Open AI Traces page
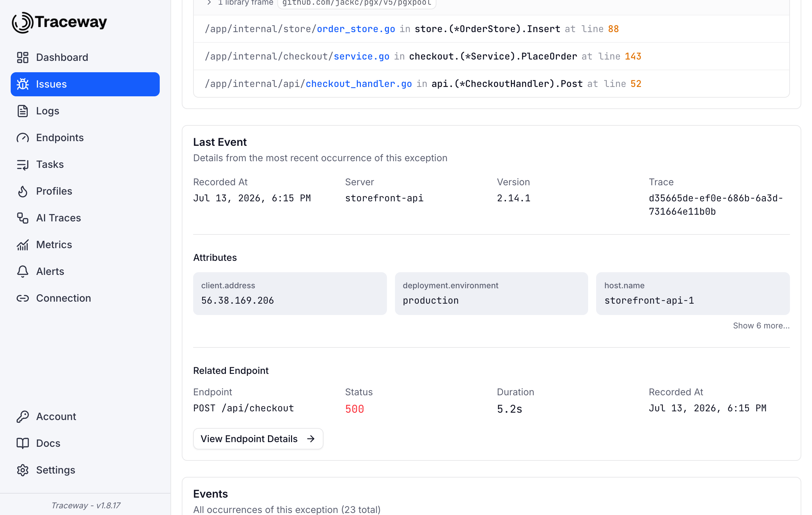Viewport: 812px width, 515px height. coord(85,218)
